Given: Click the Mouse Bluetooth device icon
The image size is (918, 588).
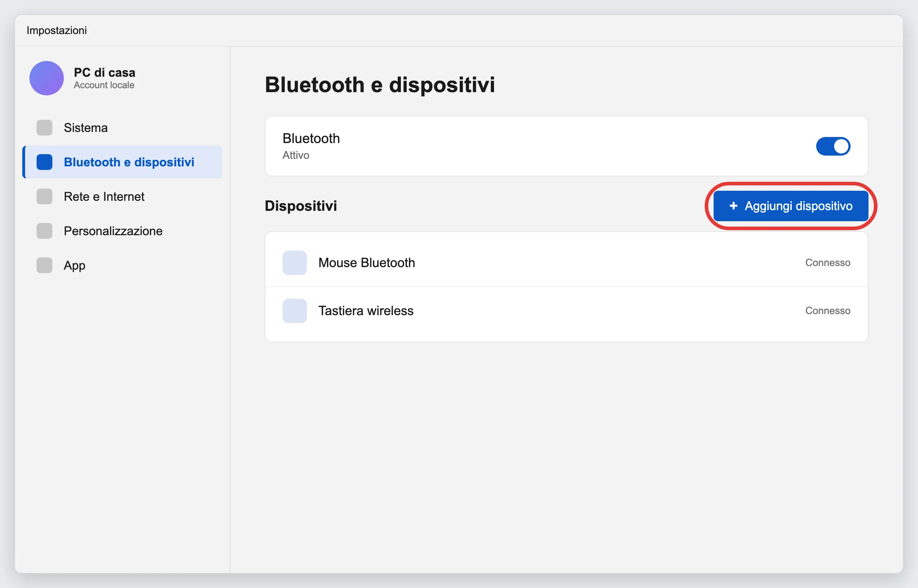Looking at the screenshot, I should pyautogui.click(x=294, y=263).
